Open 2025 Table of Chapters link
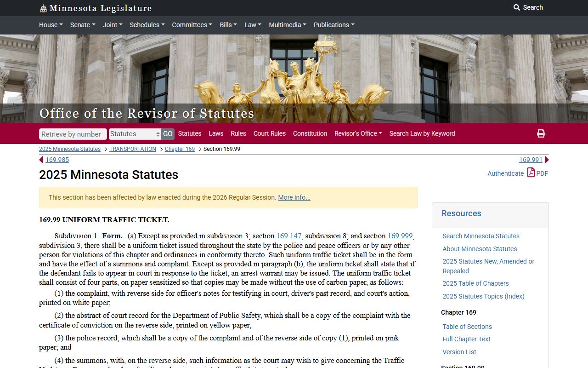Viewport: 588px width, 368px height. coord(475,283)
